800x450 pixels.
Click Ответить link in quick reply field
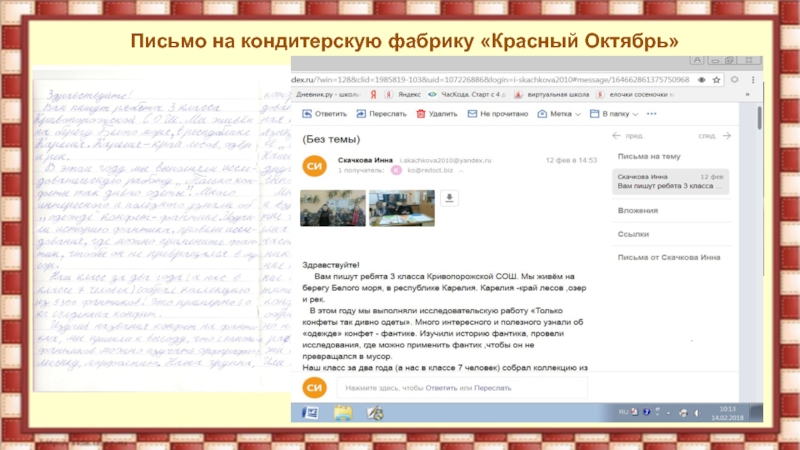(x=441, y=388)
